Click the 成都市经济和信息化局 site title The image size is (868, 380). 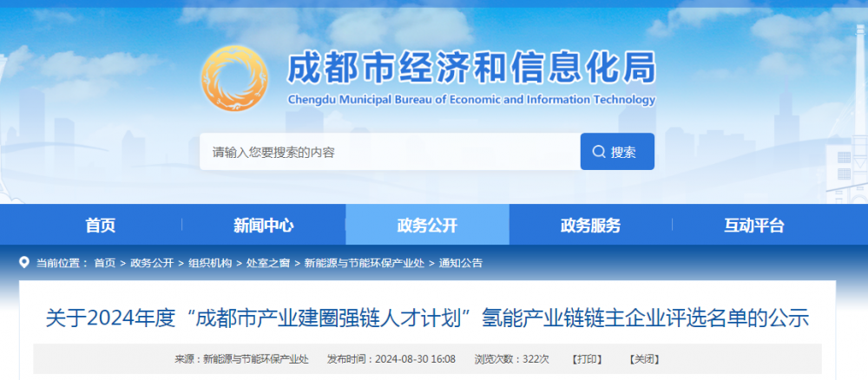click(x=471, y=68)
